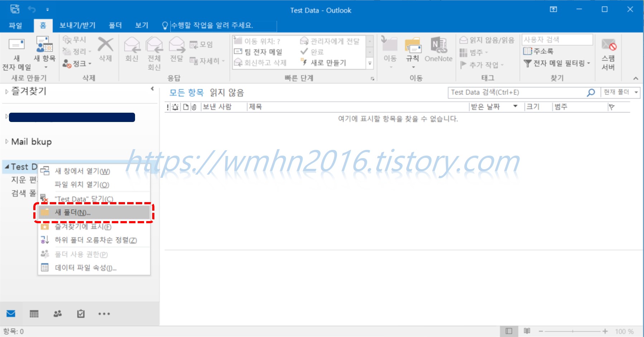Collapse the folder pane arrow
The image size is (644, 337).
pos(152,89)
